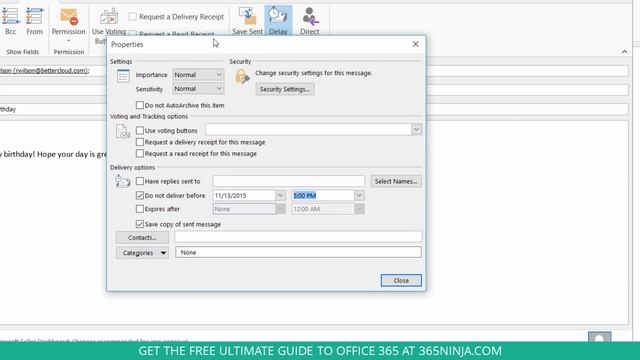Check Request a read receipt for this message
Screen dimensions: 640x360
tap(140, 153)
